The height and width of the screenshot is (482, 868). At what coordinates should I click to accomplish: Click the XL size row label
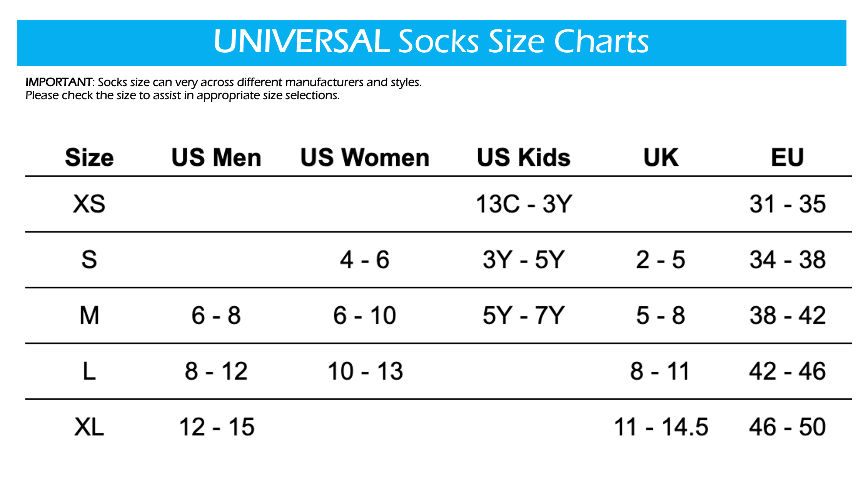[x=89, y=427]
